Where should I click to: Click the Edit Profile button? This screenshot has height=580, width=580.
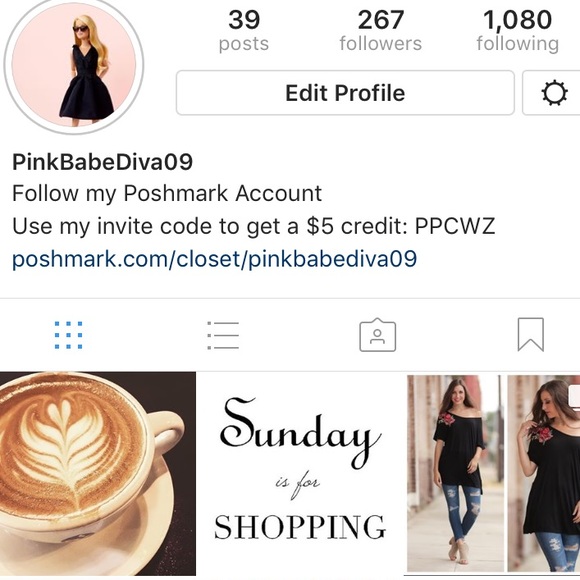click(x=345, y=93)
